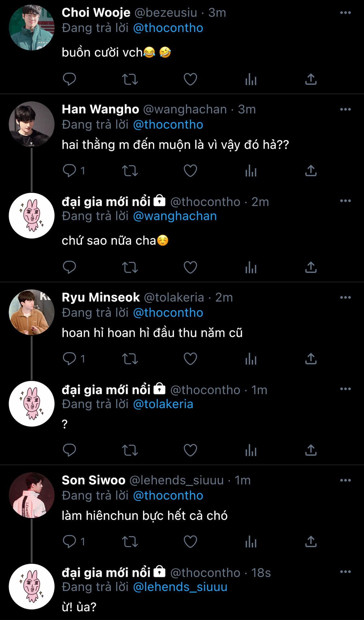Screen dimensions: 364x620
Task: Like the 'chứ sao nữa cha' reply
Action: pyautogui.click(x=190, y=267)
